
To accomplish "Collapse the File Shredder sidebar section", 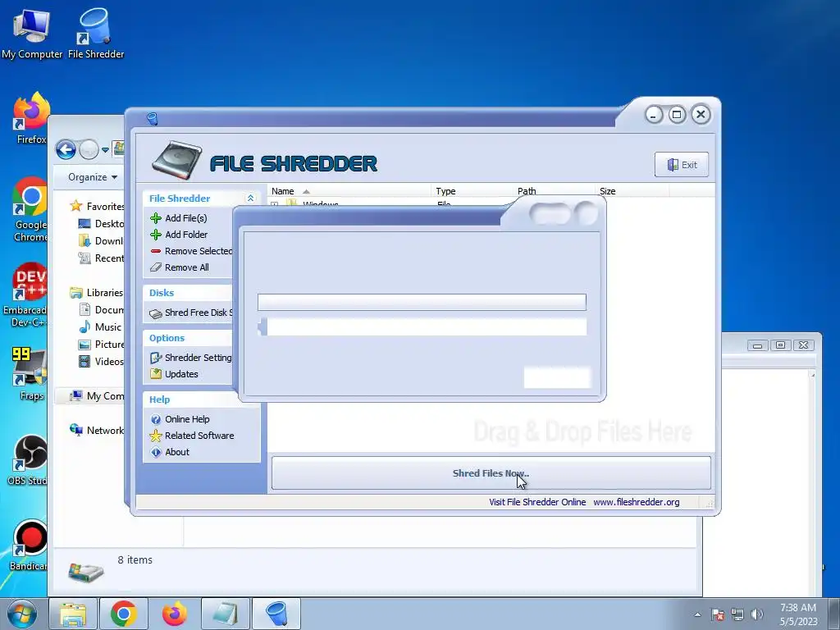I will (250, 199).
